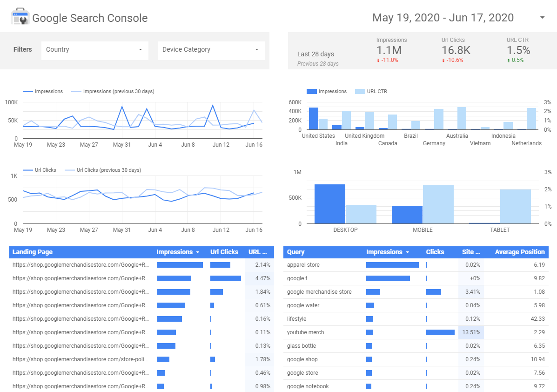Click the Url Clicks decrease indicator

pos(444,61)
